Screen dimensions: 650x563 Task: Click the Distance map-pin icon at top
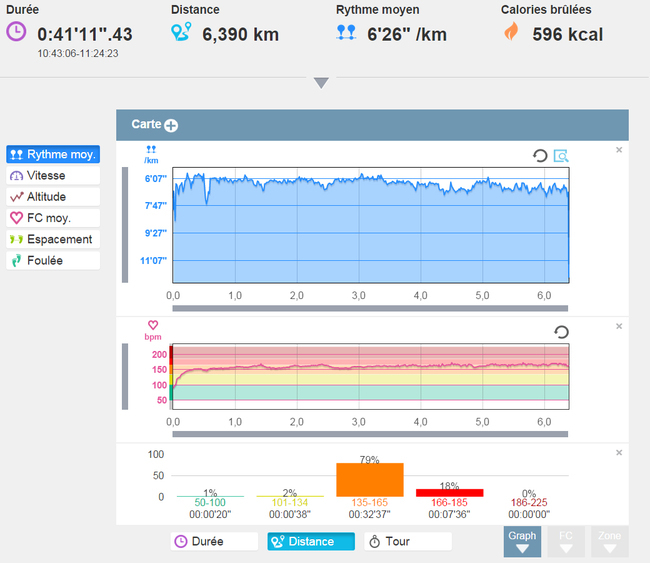pos(181,32)
